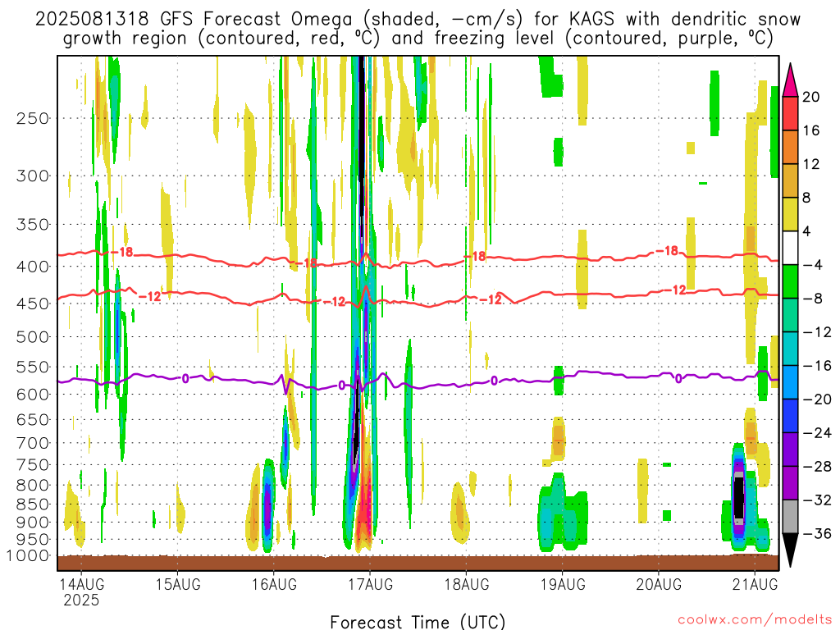This screenshot has height=630, width=840.
Task: Click the 700 pressure level label
Action: click(33, 443)
